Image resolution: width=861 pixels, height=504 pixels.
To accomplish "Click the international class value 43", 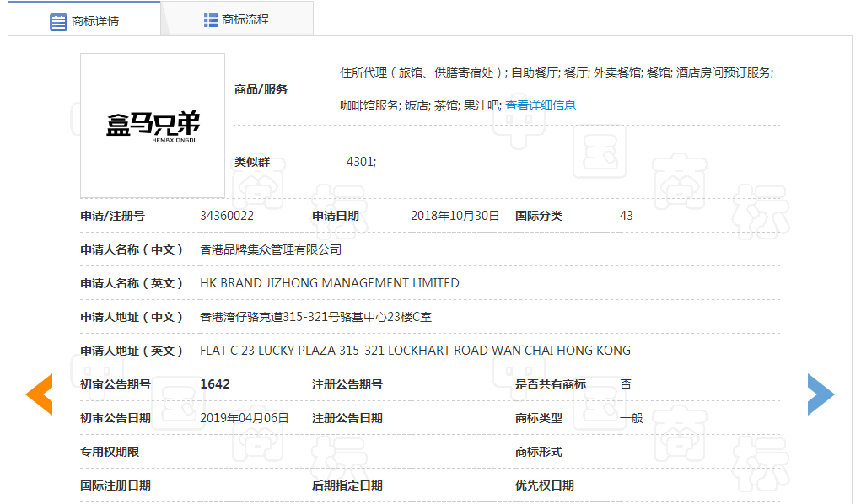I will pos(626,216).
